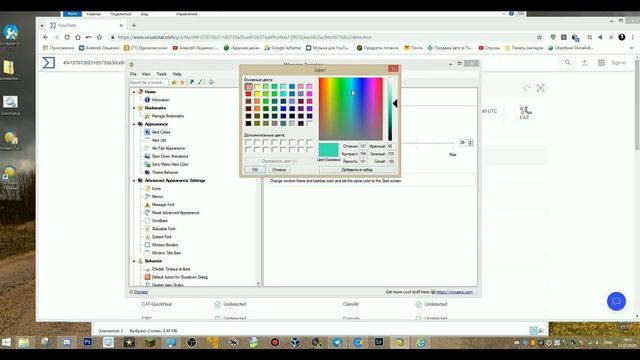Open the Tools menu in Winaero Tweaker
Viewport: 640px width, 360px height.
(x=162, y=74)
